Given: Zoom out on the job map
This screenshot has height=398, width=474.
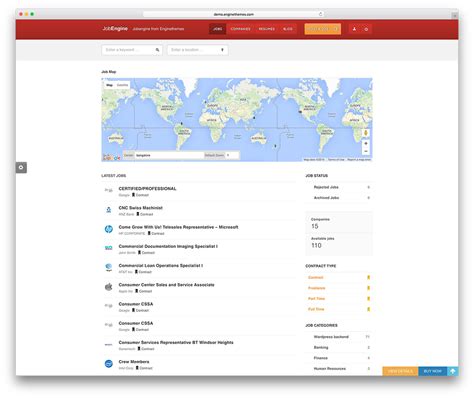Looking at the screenshot, I should [366, 151].
